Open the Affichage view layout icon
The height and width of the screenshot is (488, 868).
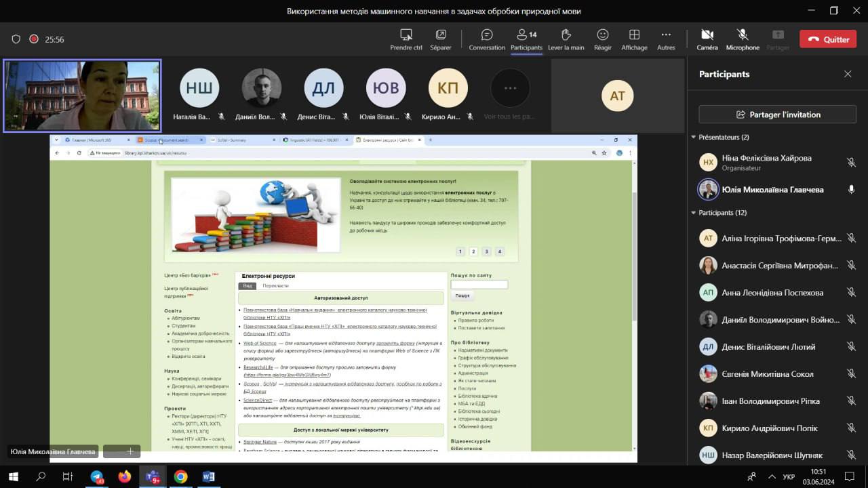(634, 35)
